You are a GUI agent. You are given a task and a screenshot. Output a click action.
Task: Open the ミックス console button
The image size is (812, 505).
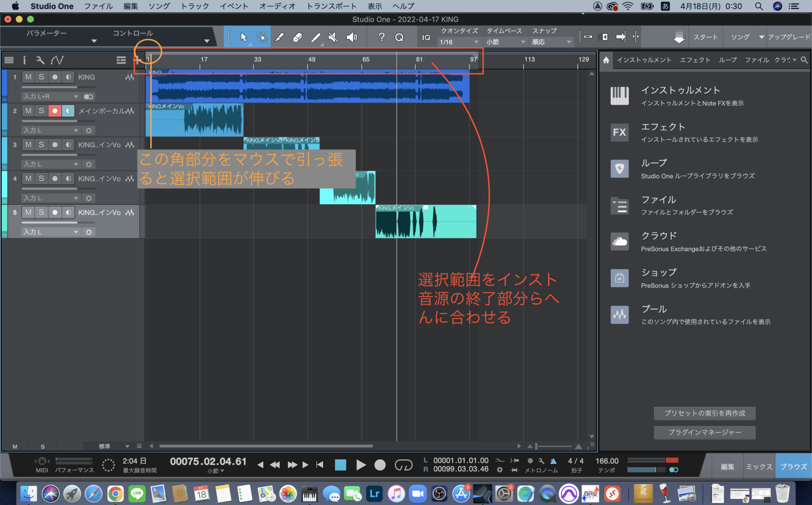759,466
